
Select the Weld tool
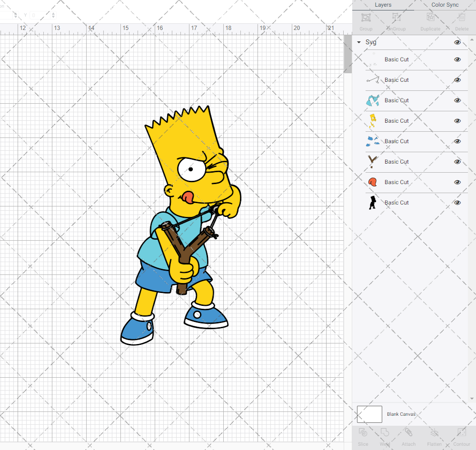click(385, 435)
